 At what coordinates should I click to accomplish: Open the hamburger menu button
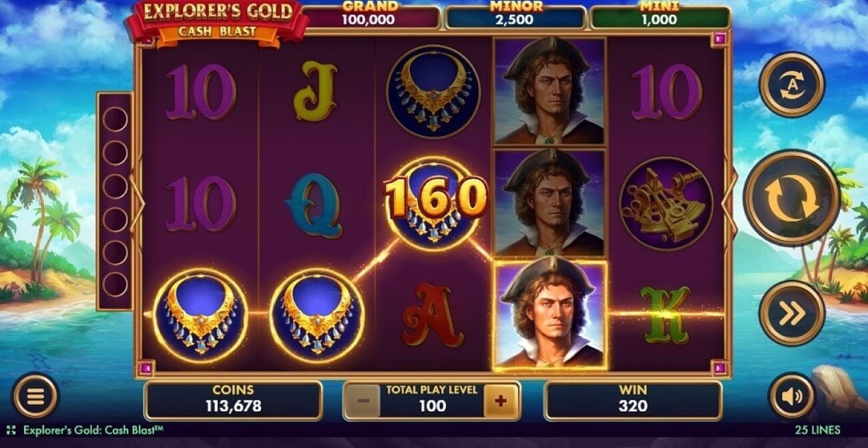(x=35, y=396)
